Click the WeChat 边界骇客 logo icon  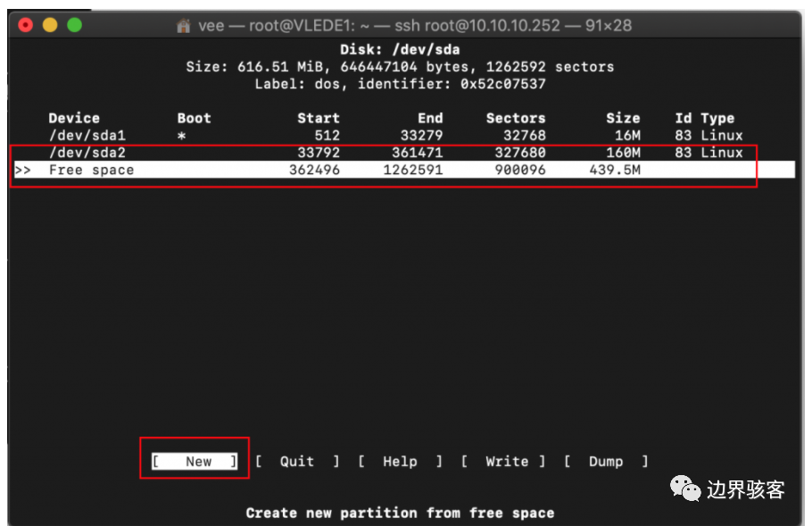(x=685, y=489)
